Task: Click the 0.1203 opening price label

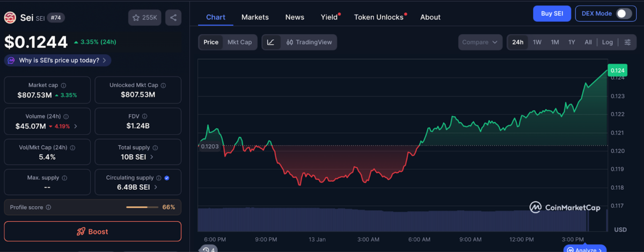Action: click(x=209, y=146)
